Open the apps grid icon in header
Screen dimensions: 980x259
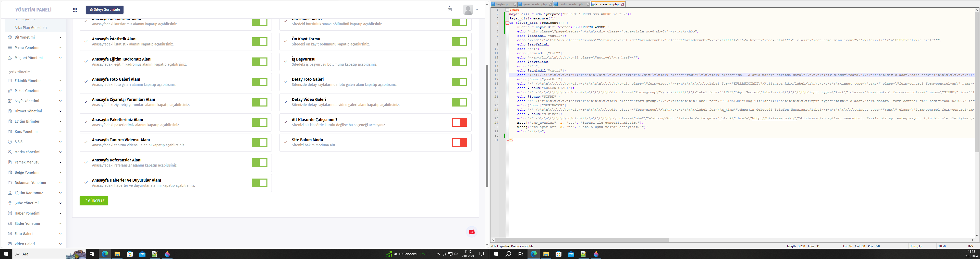(x=75, y=9)
